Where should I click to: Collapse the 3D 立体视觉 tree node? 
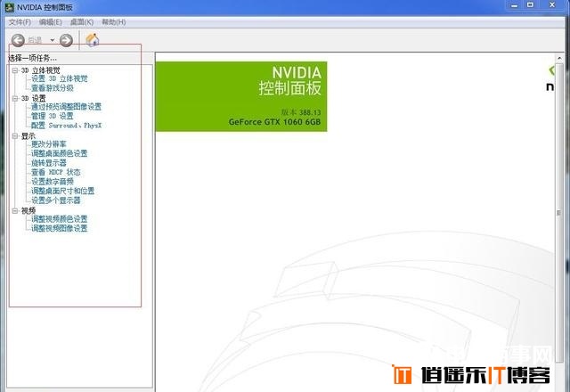(x=15, y=70)
